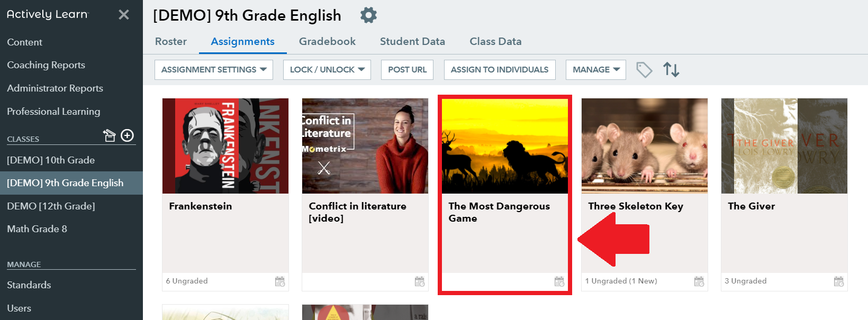Click '1 Ungraded (1 New)' status
This screenshot has width=868, height=320.
621,281
